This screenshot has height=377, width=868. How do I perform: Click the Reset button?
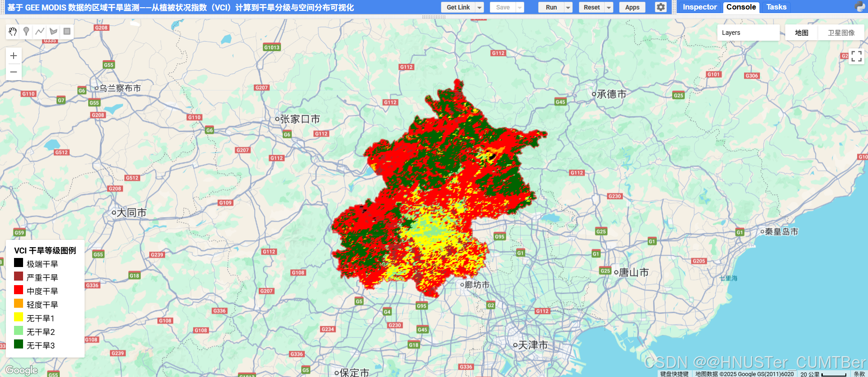coord(592,7)
